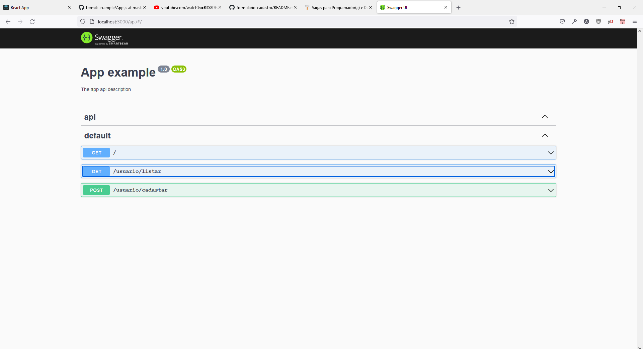Collapse the api section chevron
This screenshot has height=349, width=644.
coord(545,117)
